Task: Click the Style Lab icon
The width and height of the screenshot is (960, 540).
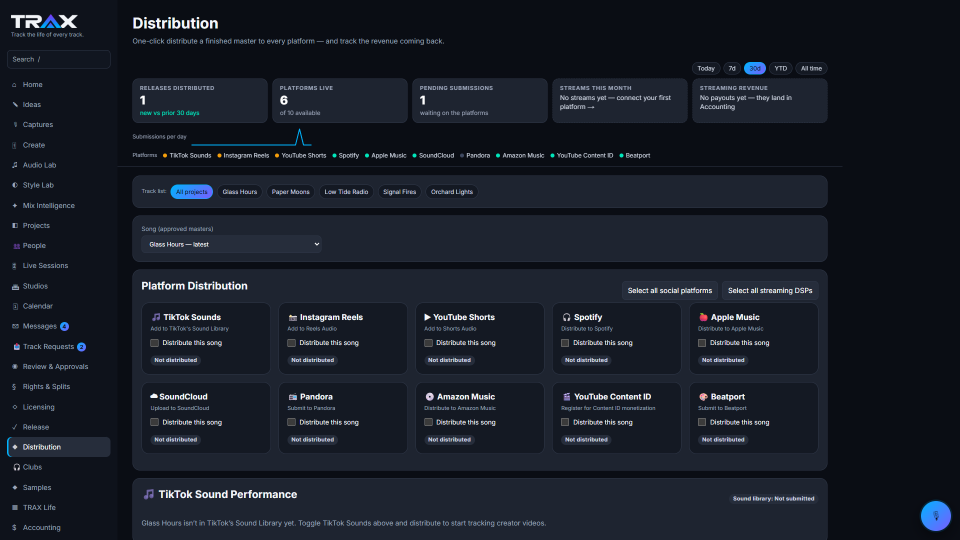Action: (x=15, y=185)
